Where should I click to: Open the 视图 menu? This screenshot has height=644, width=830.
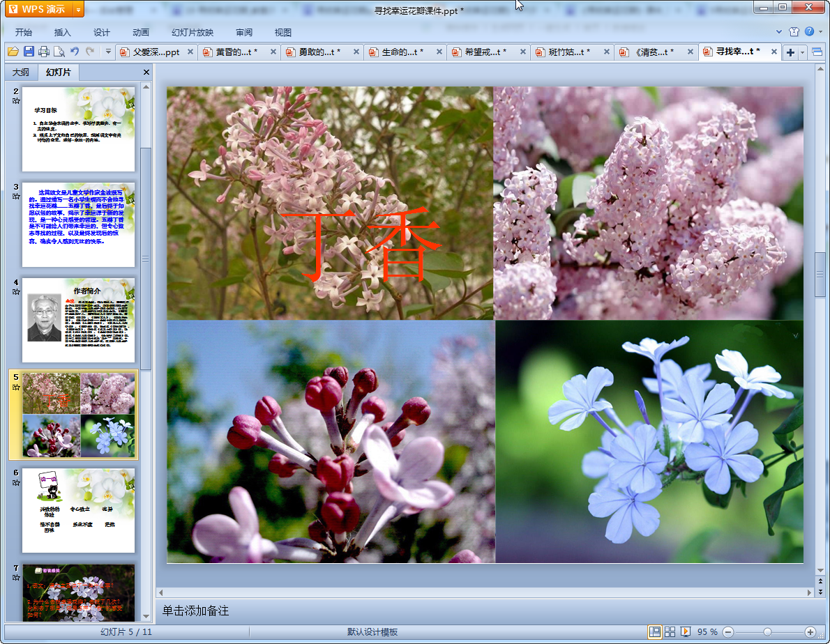(282, 32)
